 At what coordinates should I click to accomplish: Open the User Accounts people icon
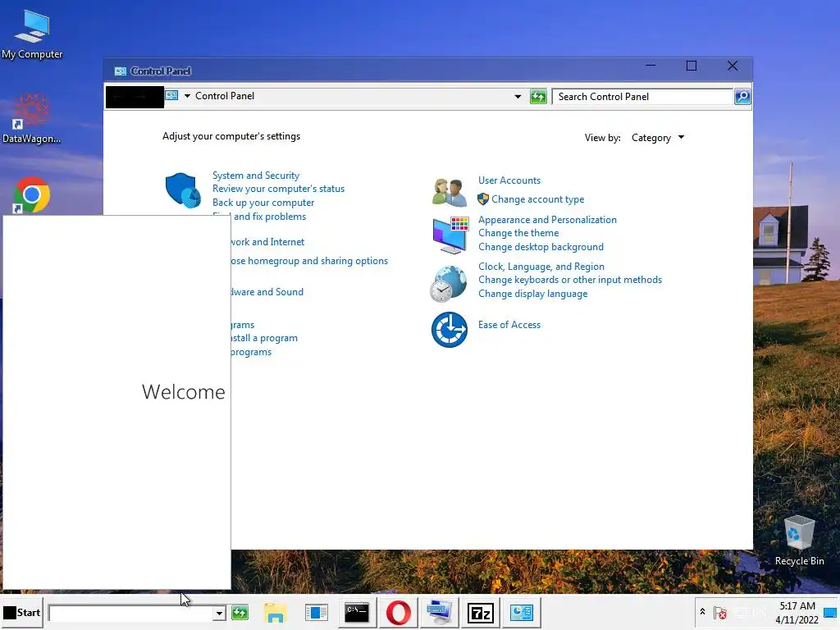(449, 192)
